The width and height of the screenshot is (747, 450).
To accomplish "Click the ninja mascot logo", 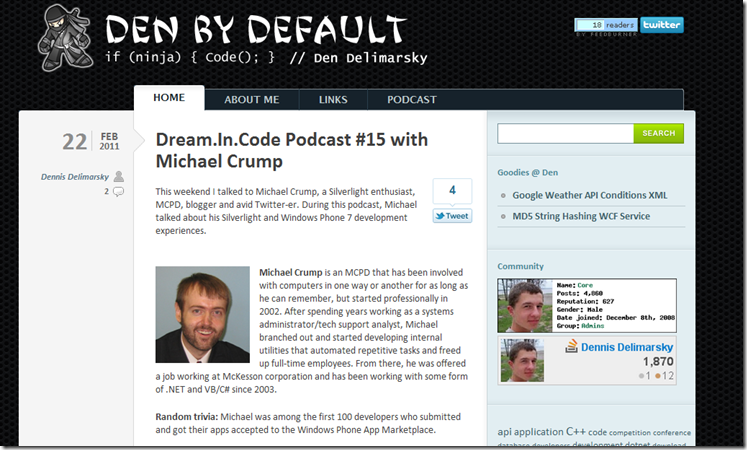I will (x=65, y=38).
